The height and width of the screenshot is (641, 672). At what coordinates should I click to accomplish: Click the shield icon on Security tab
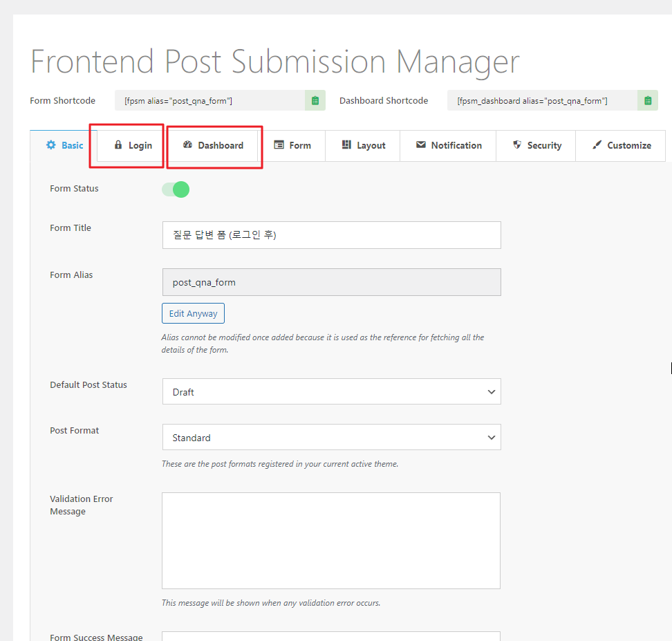pos(517,145)
